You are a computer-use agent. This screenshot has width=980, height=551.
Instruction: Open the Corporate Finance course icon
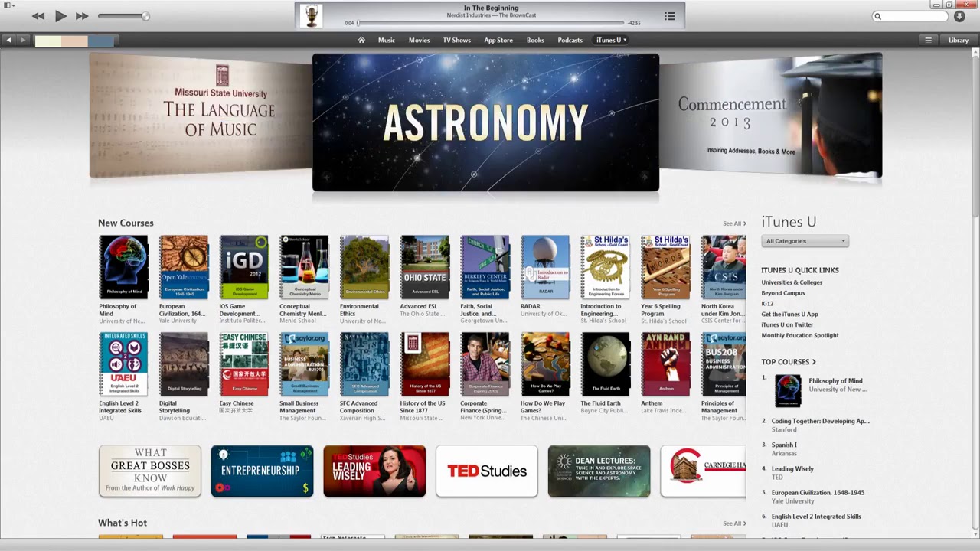[x=485, y=364]
